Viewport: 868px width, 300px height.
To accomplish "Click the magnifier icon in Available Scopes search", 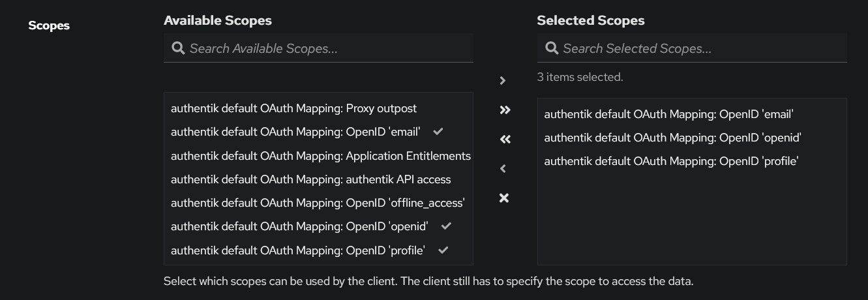I will point(177,48).
